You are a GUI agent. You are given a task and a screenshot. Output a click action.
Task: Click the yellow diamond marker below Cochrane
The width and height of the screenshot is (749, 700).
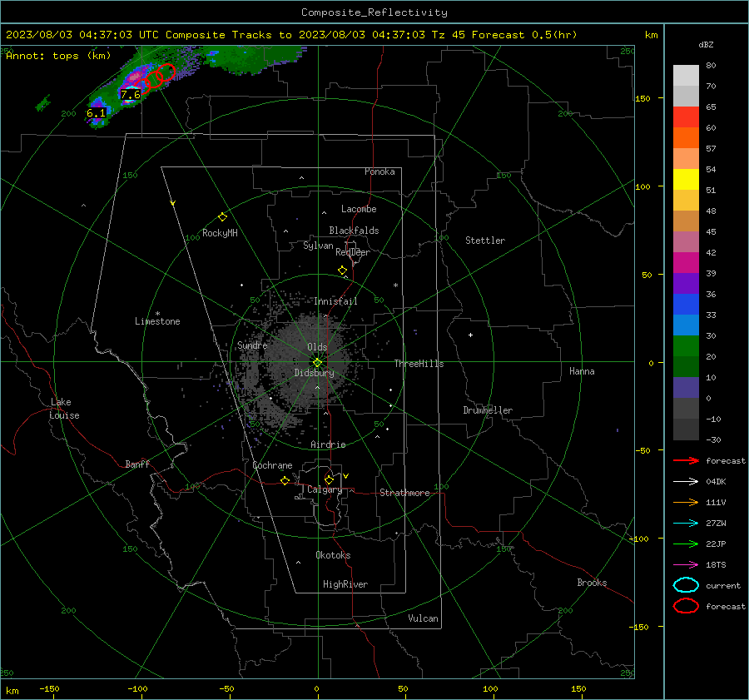point(285,480)
